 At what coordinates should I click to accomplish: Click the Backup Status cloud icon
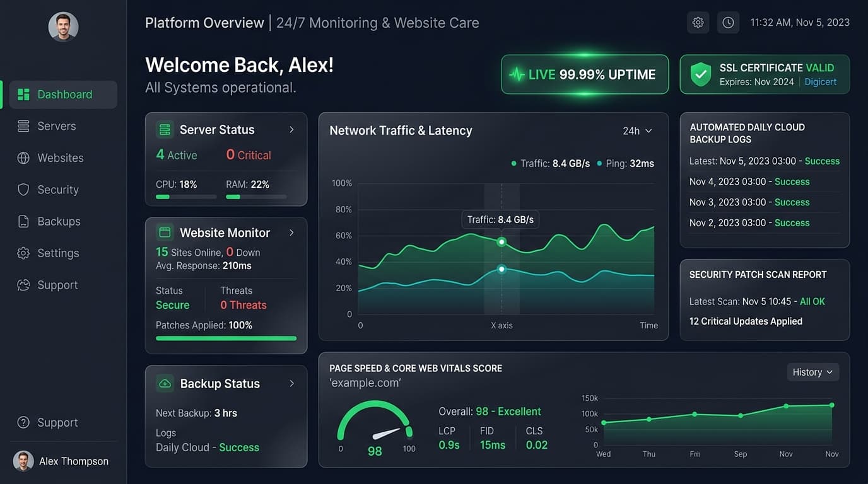pos(165,383)
